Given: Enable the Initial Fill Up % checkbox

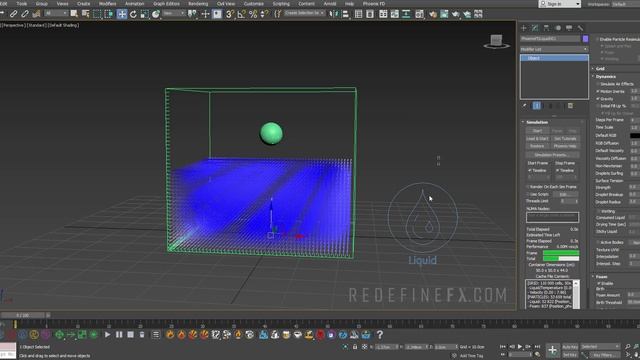Looking at the screenshot, I should [x=598, y=106].
